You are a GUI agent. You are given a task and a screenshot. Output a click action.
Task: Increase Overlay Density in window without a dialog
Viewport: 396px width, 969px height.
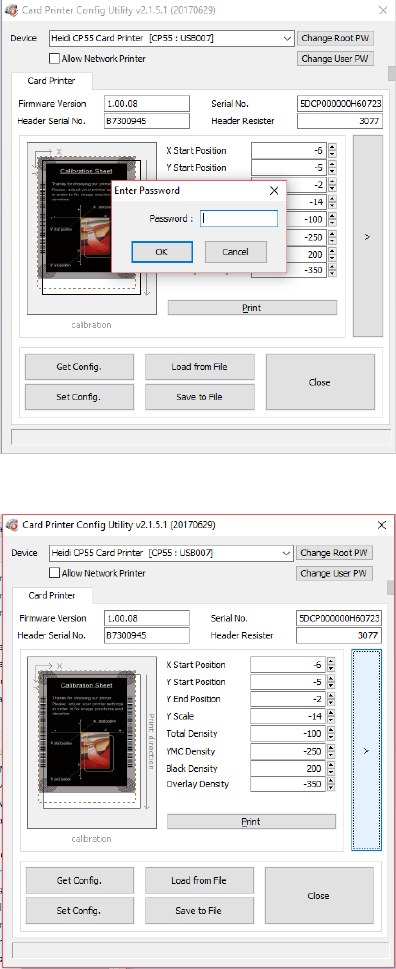tap(331, 781)
